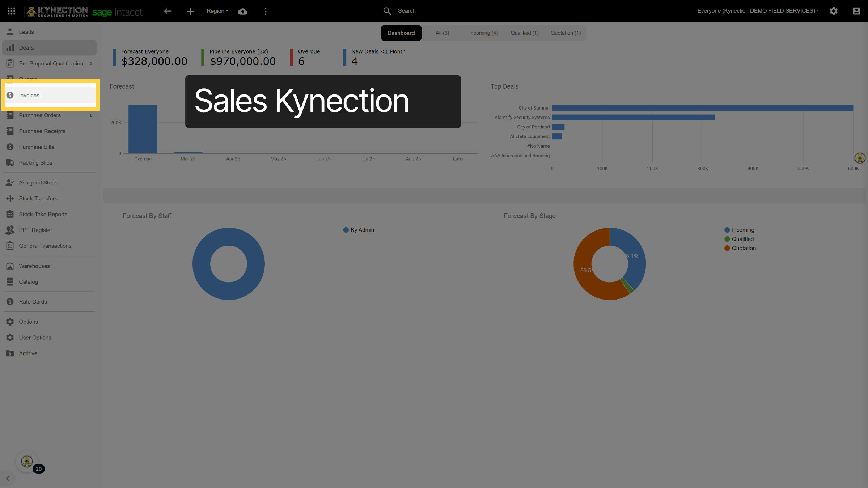This screenshot has width=868, height=488.
Task: Click the Deals bar chart icon
Action: (x=10, y=48)
